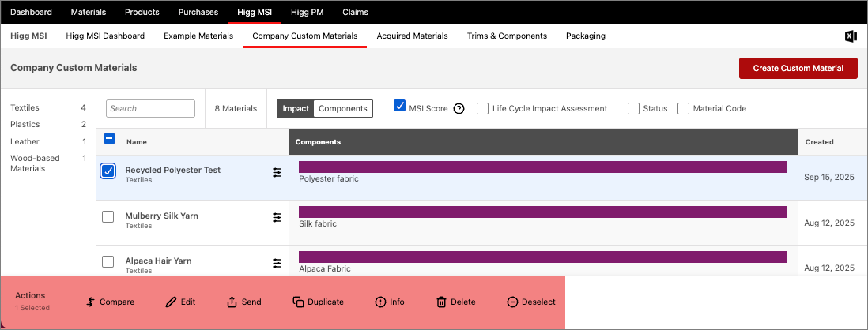
Task: Click Deselect in the Actions bar
Action: coord(531,302)
